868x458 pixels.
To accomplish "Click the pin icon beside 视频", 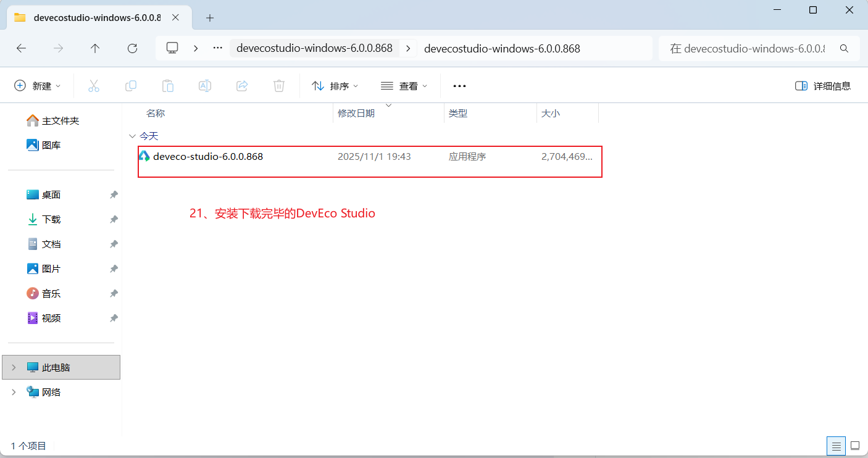I will click(114, 318).
